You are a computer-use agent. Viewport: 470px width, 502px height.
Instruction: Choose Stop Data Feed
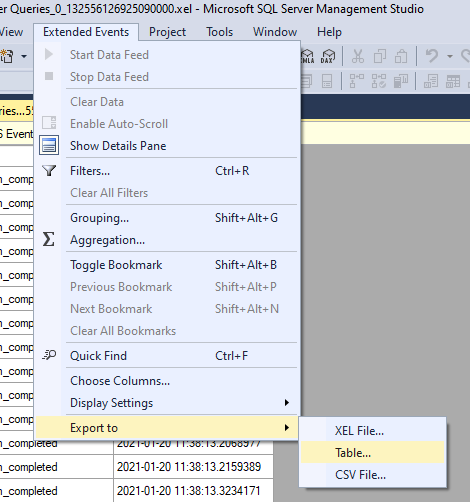pyautogui.click(x=167, y=77)
